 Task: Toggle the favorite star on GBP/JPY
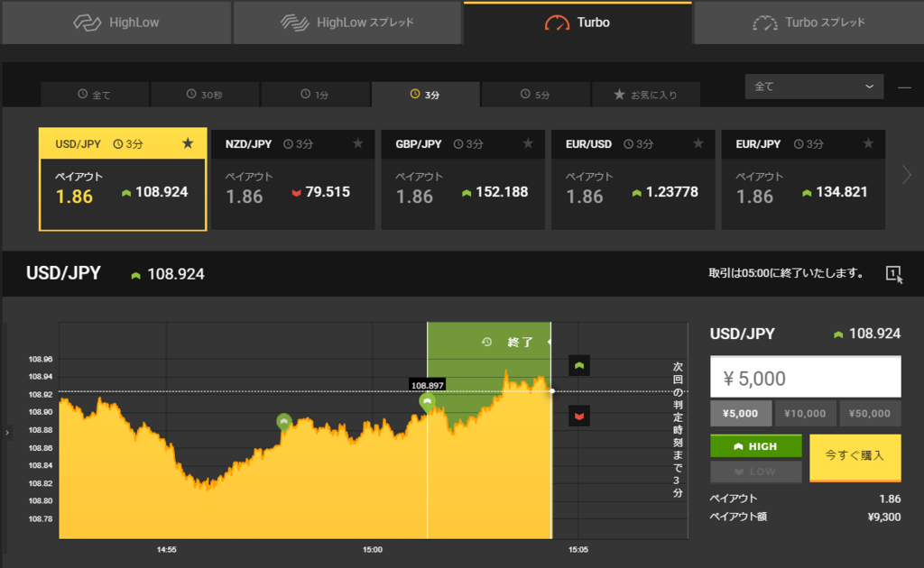tap(528, 143)
